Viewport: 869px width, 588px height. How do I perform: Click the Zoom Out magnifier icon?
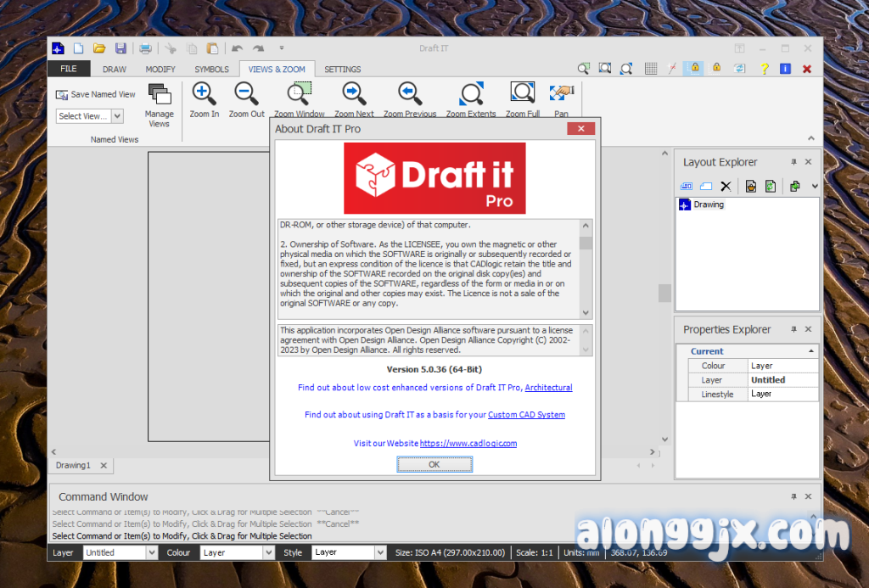click(x=246, y=93)
